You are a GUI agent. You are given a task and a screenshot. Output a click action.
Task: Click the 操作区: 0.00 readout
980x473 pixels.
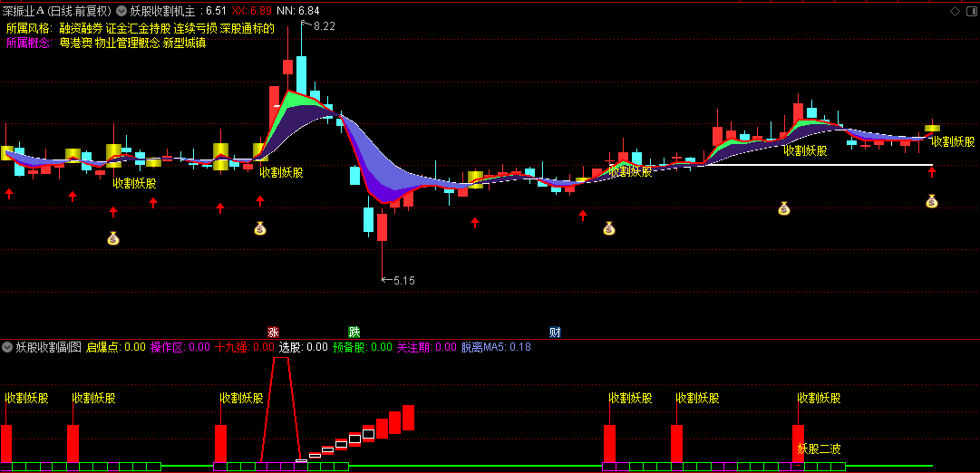point(180,347)
